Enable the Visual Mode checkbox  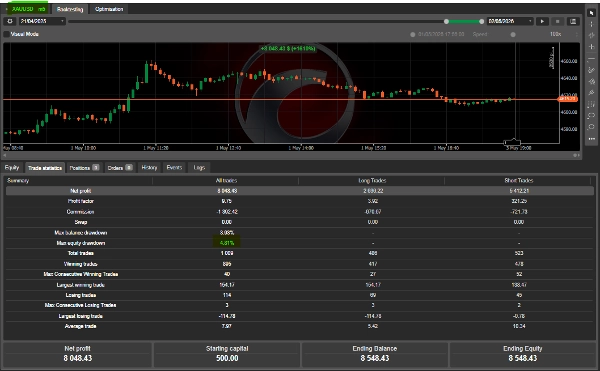[7, 34]
